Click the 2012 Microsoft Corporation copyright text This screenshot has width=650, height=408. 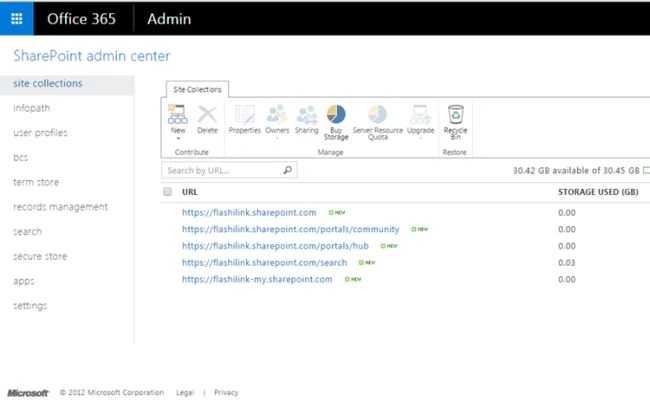(112, 393)
